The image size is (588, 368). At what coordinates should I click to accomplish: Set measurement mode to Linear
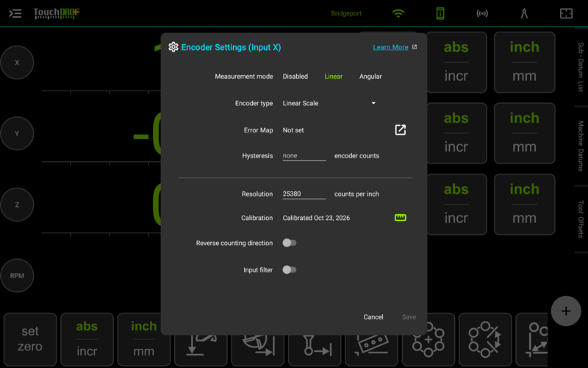coord(334,77)
